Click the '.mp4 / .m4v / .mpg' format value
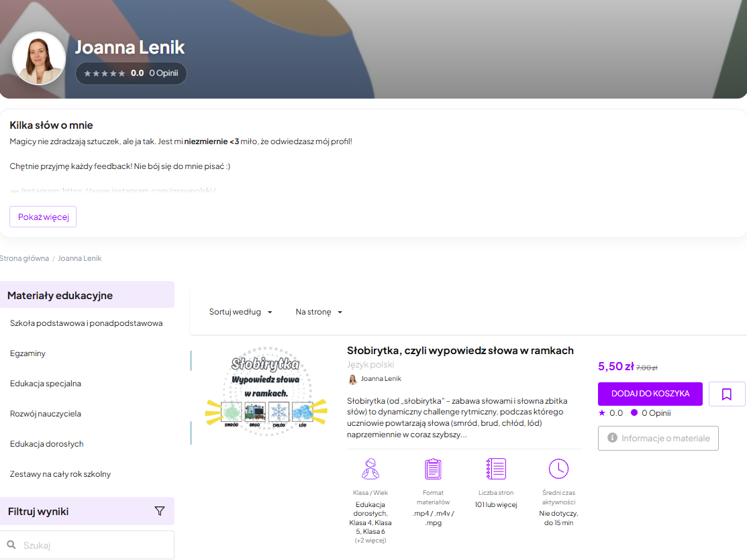Image resolution: width=747 pixels, height=560 pixels. coord(433,518)
